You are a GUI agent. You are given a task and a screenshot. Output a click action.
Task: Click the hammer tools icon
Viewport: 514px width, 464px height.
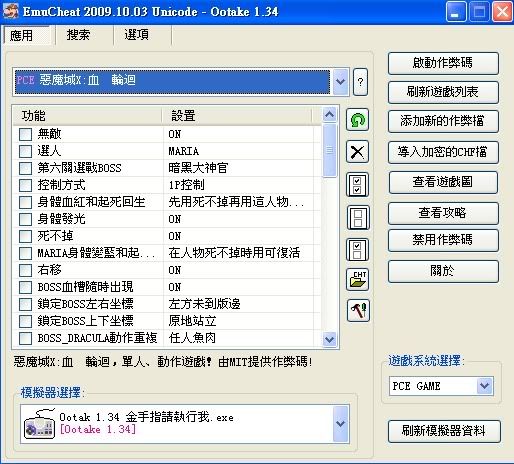pyautogui.click(x=358, y=310)
